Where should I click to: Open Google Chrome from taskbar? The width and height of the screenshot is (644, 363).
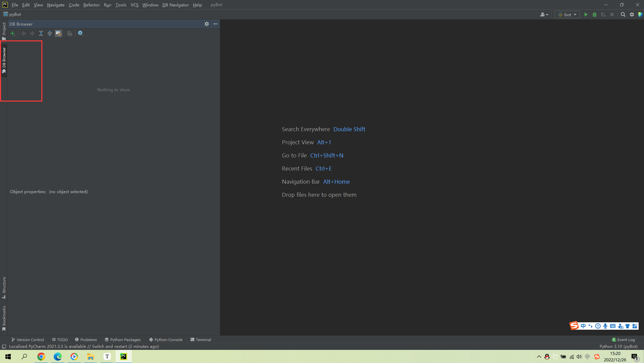coord(41,357)
